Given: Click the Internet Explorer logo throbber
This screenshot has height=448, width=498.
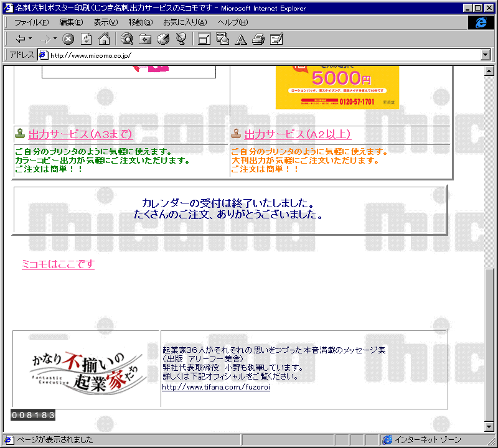Looking at the screenshot, I should click(481, 22).
